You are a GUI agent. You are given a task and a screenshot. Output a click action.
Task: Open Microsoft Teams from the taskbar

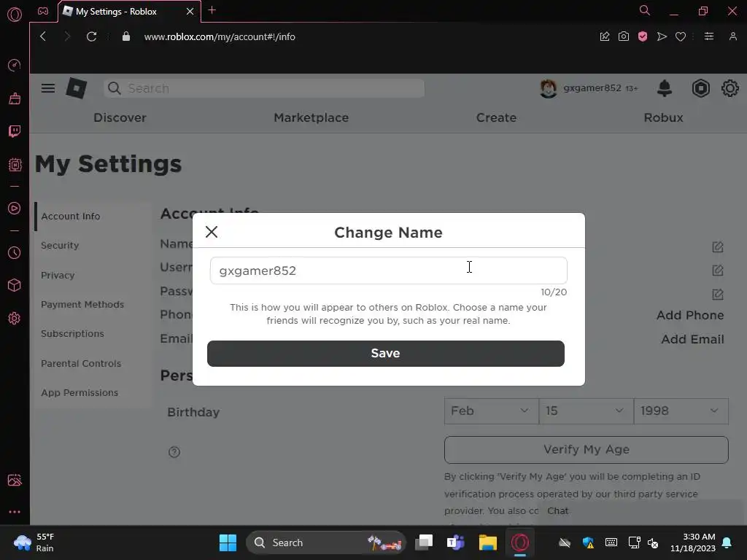pyautogui.click(x=455, y=542)
